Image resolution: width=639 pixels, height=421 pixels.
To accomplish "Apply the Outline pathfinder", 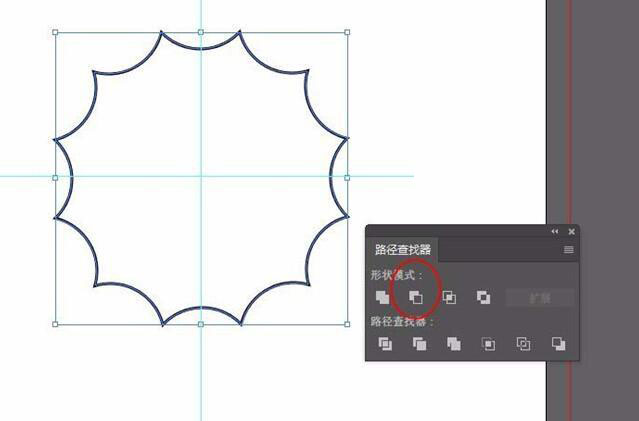I will click(523, 344).
